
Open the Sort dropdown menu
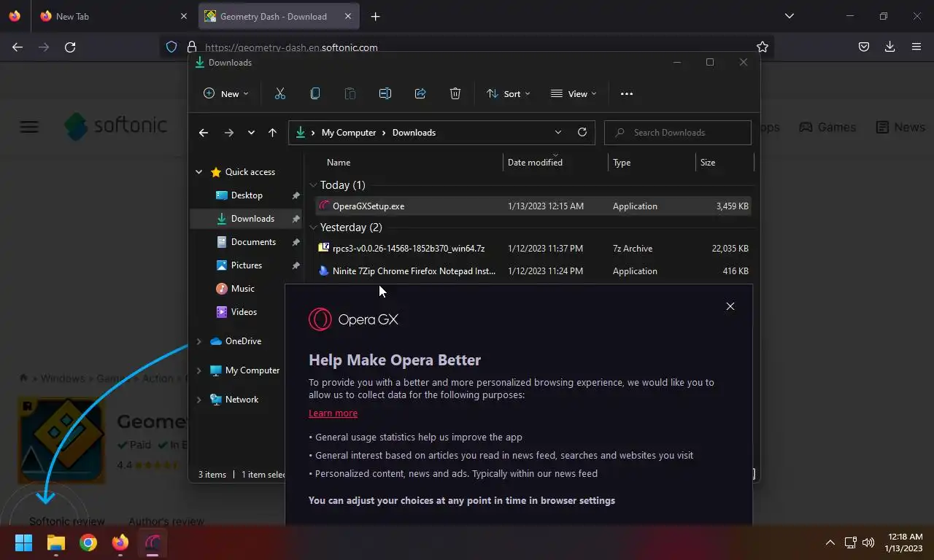pyautogui.click(x=509, y=93)
